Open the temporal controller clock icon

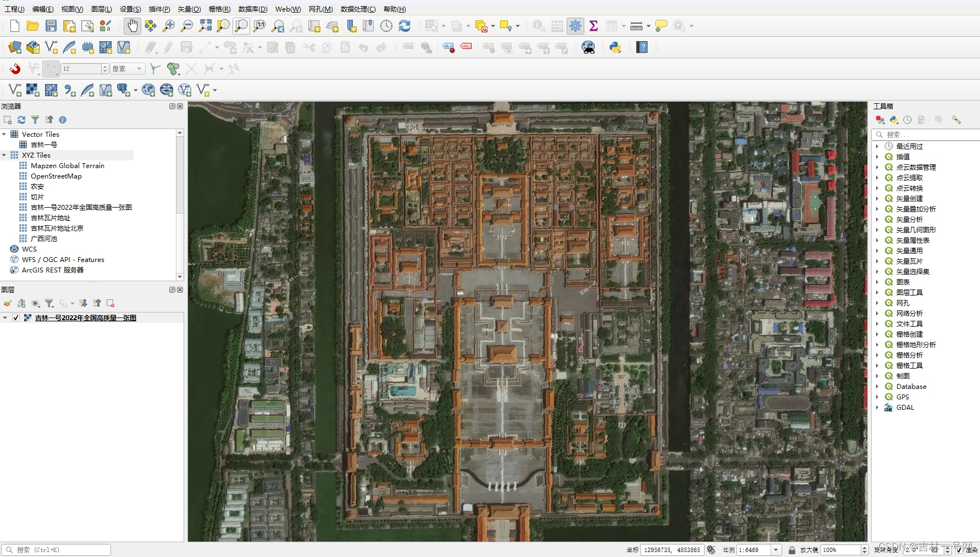386,26
